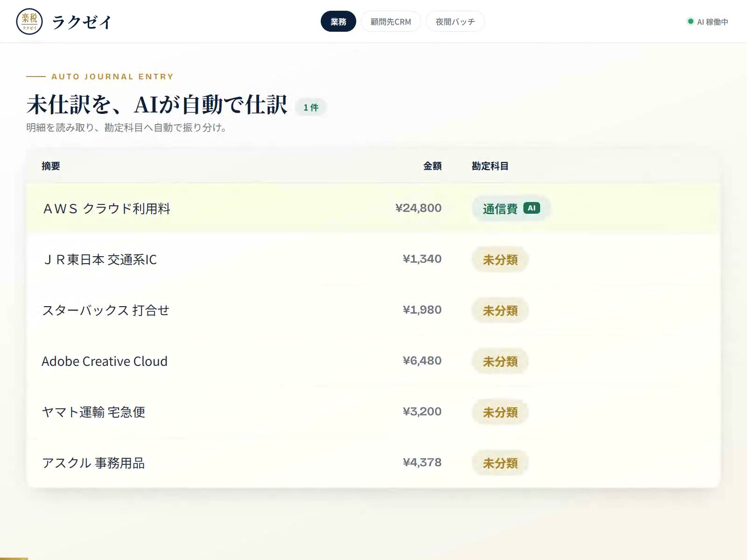Open the 顧問先CRM tab
The image size is (747, 560).
coord(391,21)
